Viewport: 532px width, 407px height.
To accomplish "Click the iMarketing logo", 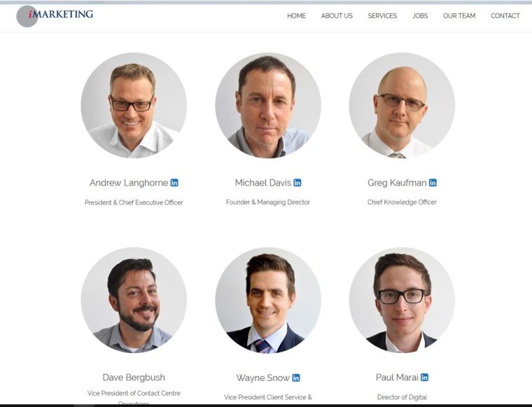I will point(55,15).
